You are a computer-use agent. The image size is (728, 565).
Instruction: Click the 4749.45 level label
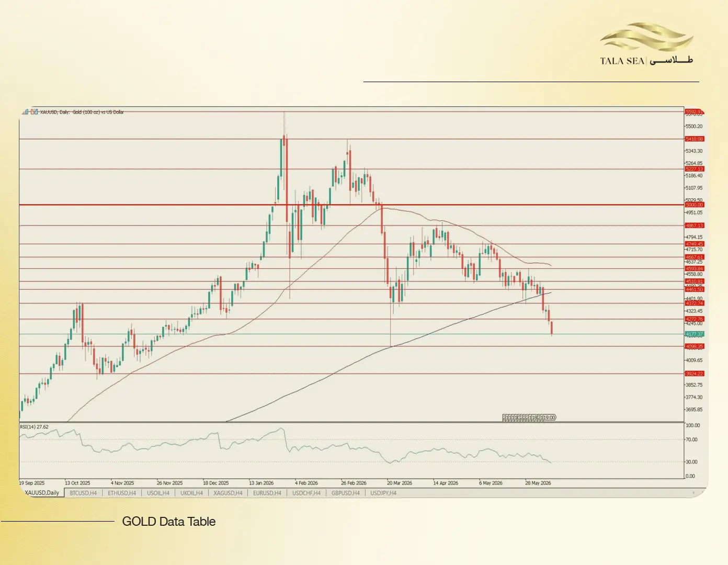695,244
